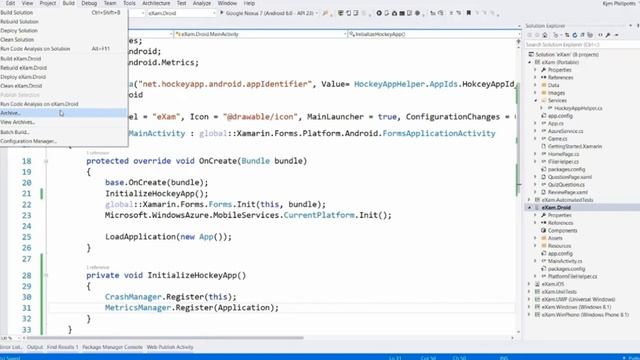640x360 pixels.
Task: Open Web Publish Activity tab
Action: tap(170, 347)
